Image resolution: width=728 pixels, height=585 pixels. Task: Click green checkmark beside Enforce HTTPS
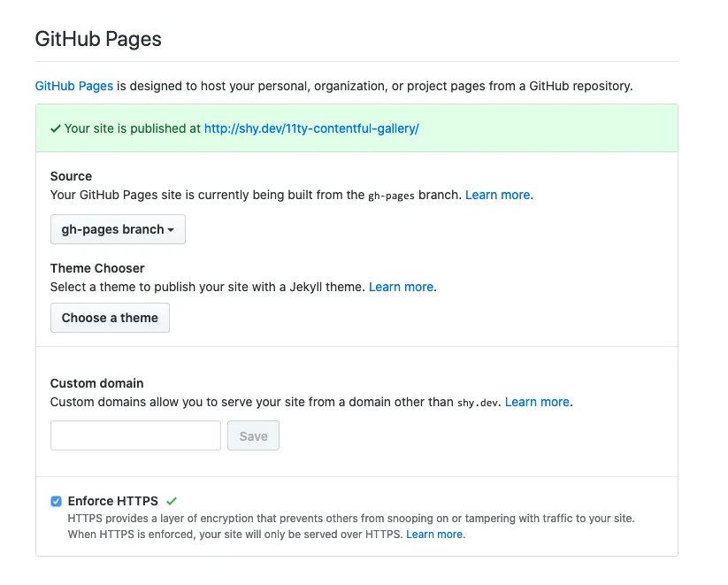click(x=172, y=501)
